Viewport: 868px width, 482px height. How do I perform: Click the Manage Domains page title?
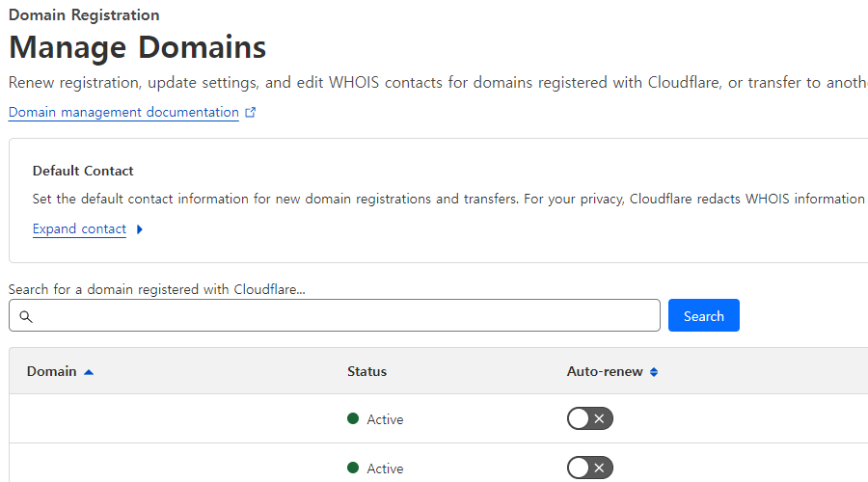[x=137, y=47]
